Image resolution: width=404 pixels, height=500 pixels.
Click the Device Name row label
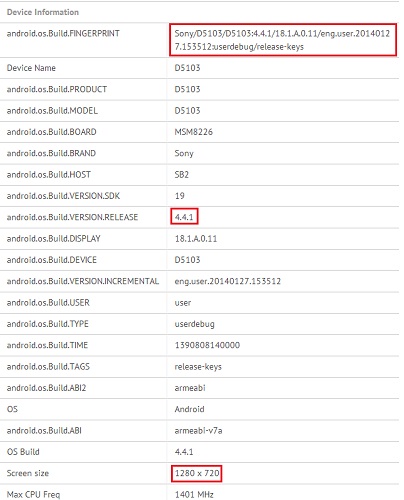click(31, 68)
